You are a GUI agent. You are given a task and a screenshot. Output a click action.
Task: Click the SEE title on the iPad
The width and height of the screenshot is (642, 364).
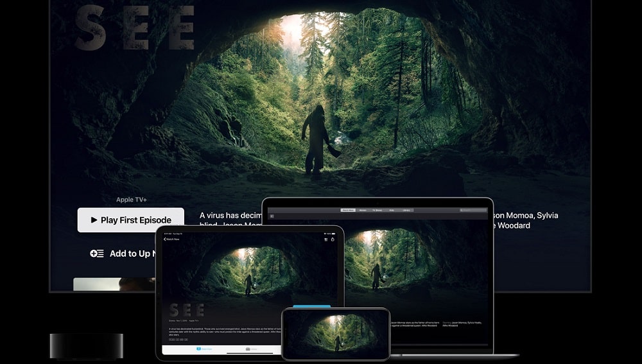coord(187,310)
